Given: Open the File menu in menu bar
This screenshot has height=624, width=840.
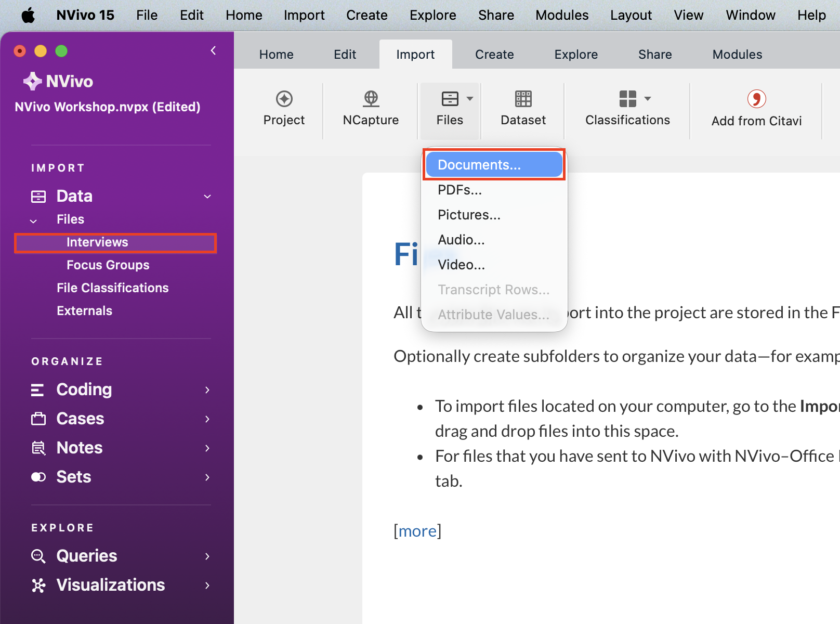Looking at the screenshot, I should [147, 15].
